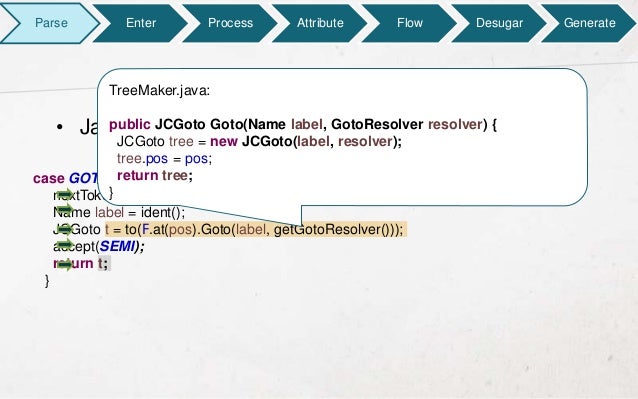Select the Flow stage chevron
638x399 pixels.
click(x=410, y=23)
